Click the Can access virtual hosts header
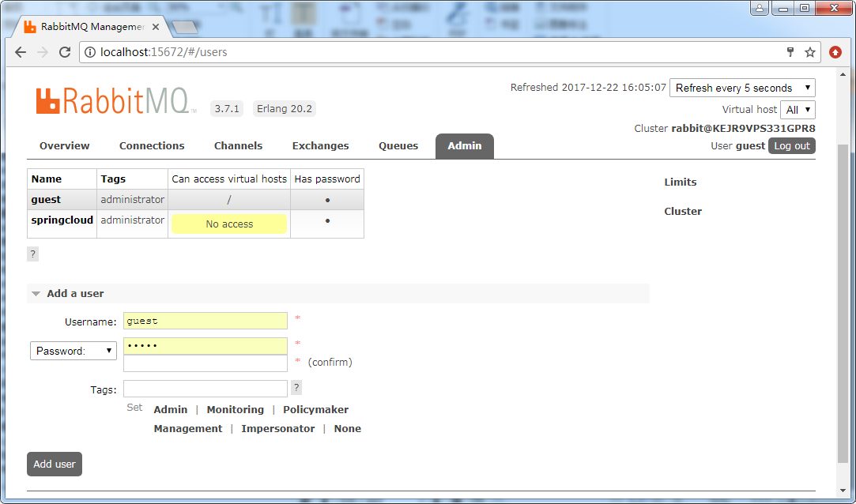The image size is (856, 504). pyautogui.click(x=229, y=179)
